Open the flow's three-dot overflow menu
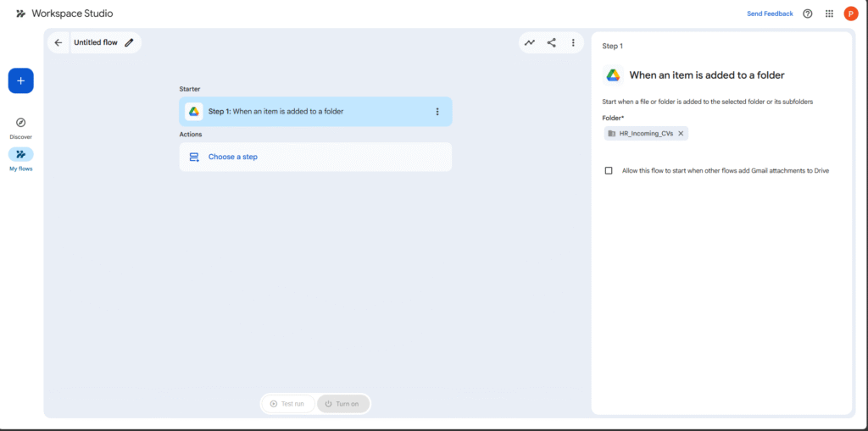The height and width of the screenshot is (431, 868). click(x=573, y=42)
